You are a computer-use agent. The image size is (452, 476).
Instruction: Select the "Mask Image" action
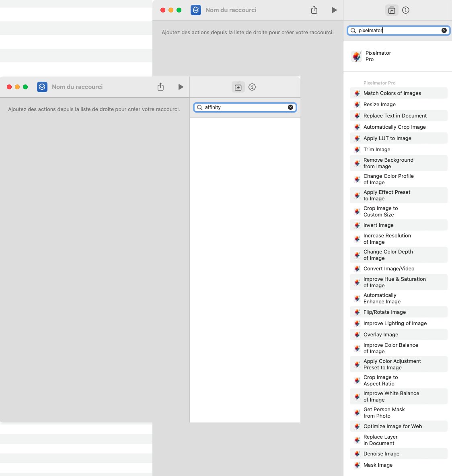pyautogui.click(x=399, y=464)
